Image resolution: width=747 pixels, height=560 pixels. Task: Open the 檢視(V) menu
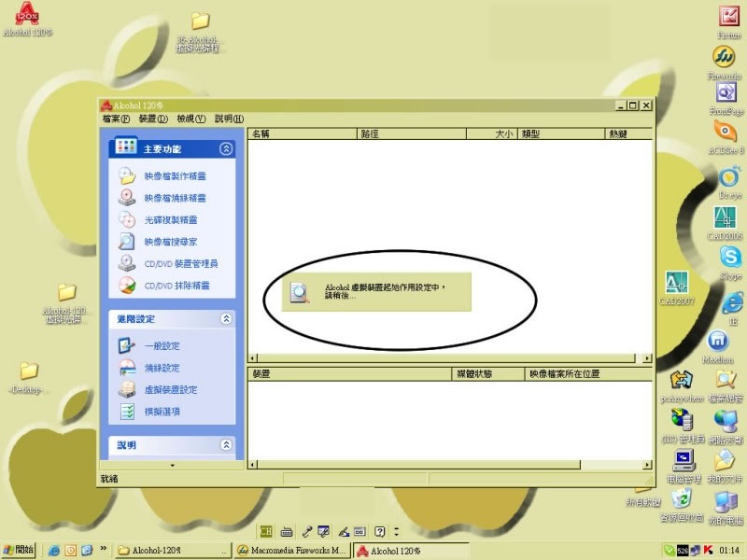191,119
